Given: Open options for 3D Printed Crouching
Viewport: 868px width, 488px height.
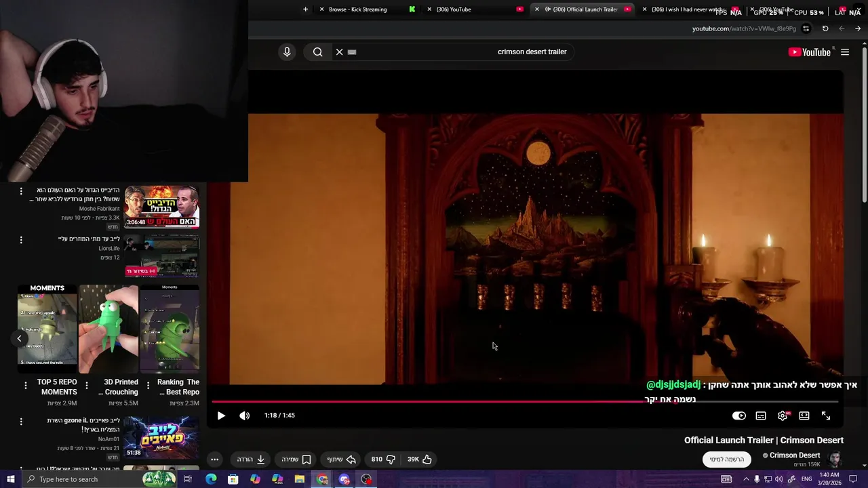Looking at the screenshot, I should point(87,386).
